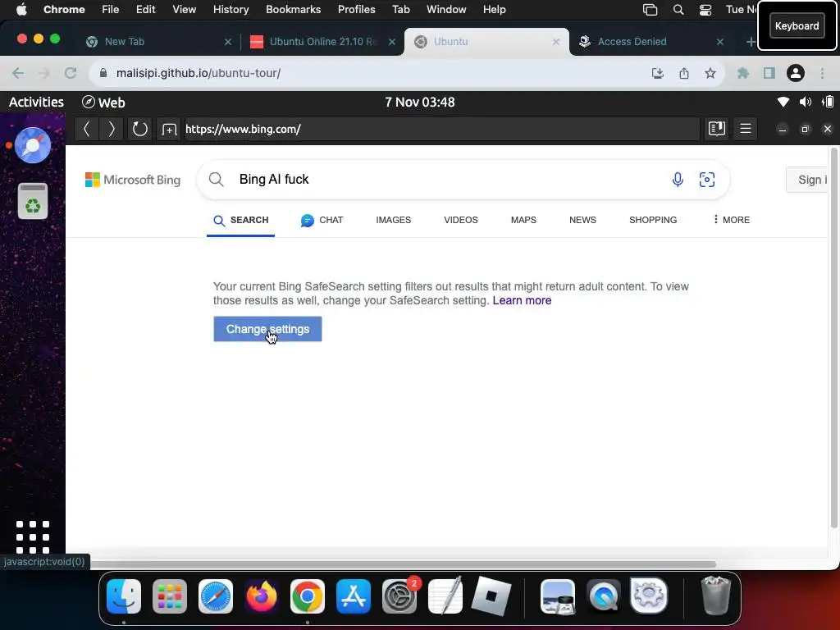
Task: Open Bing visual search camera icon
Action: point(706,180)
